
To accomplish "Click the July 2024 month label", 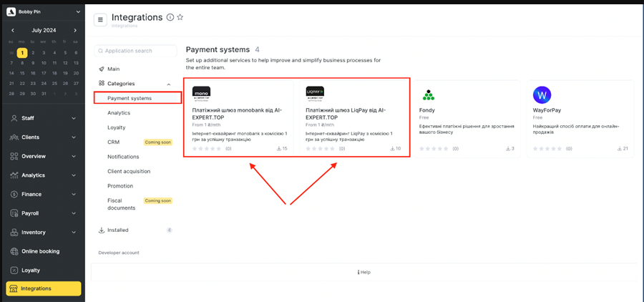I will pyautogui.click(x=44, y=30).
